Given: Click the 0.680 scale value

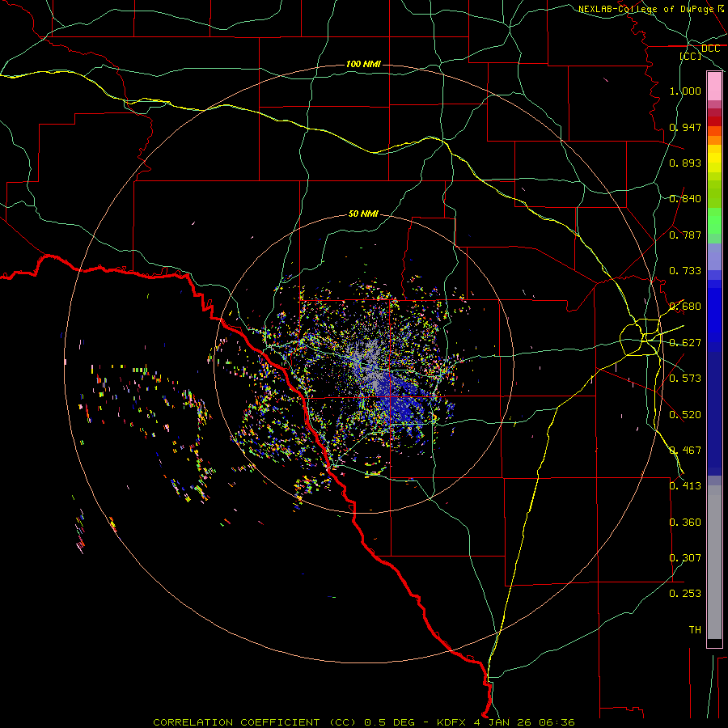Looking at the screenshot, I should 685,307.
